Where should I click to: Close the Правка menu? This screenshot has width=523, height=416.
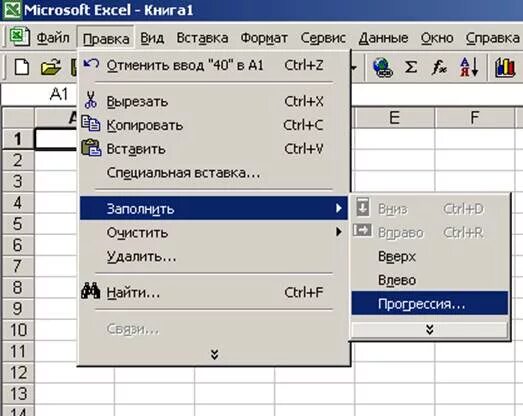pos(106,38)
